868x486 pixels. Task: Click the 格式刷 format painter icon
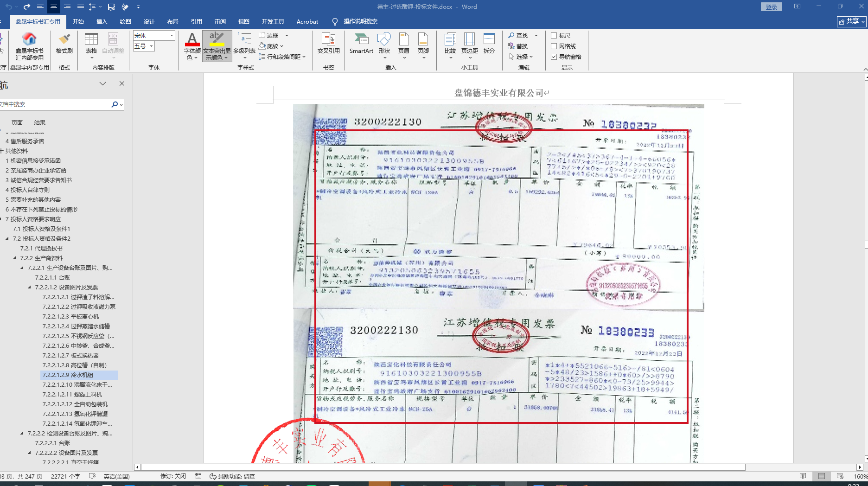point(64,43)
